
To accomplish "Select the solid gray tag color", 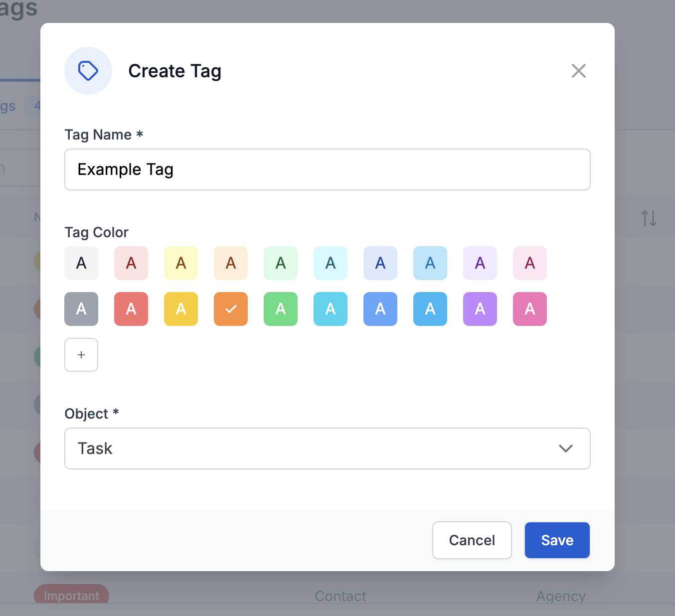I will pos(81,309).
